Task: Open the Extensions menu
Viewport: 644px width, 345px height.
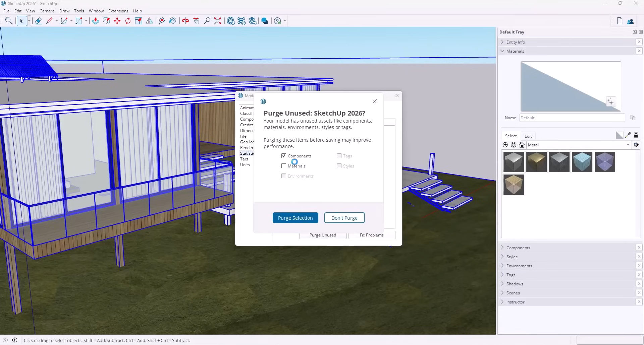Action: click(x=118, y=11)
